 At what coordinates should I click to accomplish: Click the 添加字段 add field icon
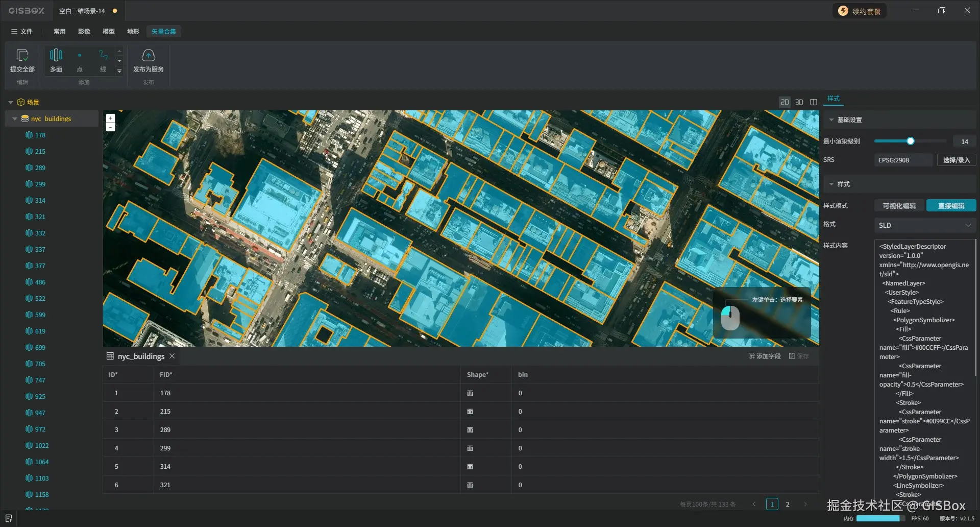coord(751,356)
